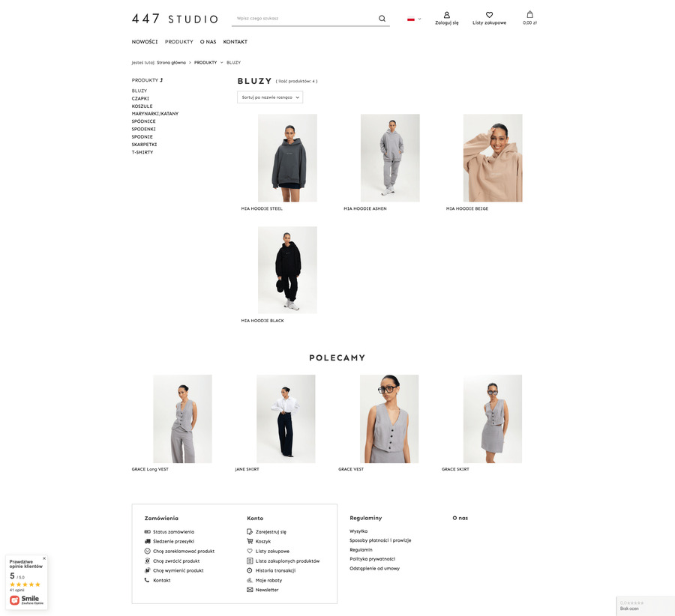The width and height of the screenshot is (675, 616).
Task: Open the MIA HOODIE BEIGE product image
Action: point(492,158)
